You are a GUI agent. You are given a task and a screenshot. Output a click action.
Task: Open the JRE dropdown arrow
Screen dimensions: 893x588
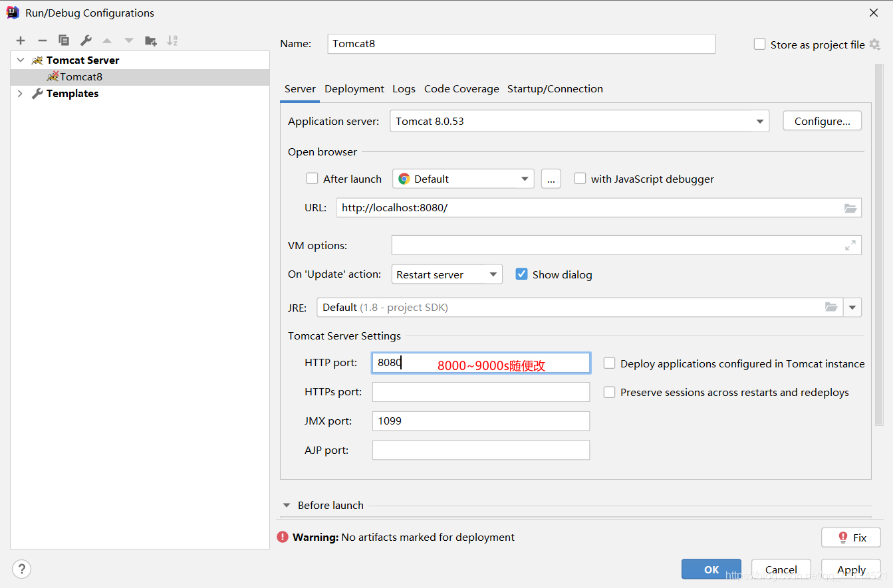852,307
